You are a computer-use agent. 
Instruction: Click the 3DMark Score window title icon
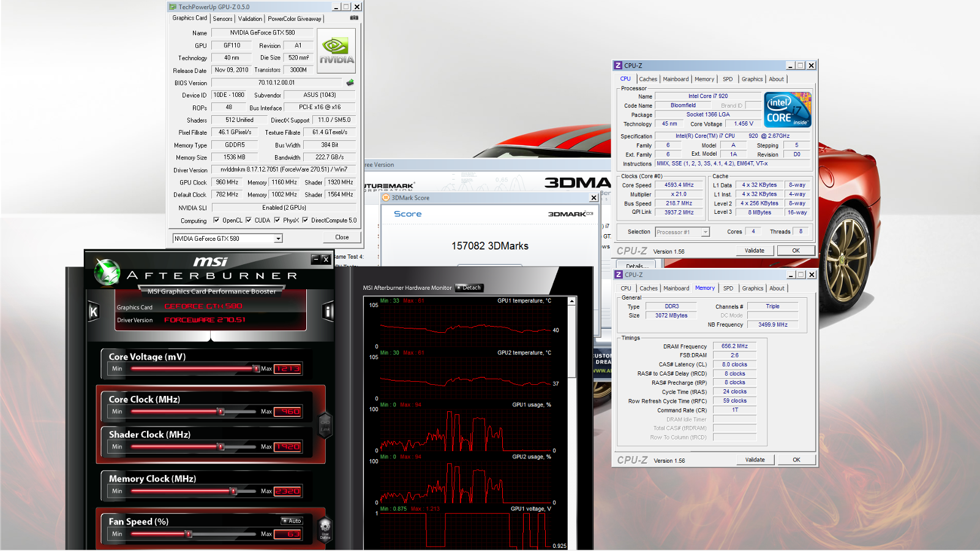click(x=386, y=198)
